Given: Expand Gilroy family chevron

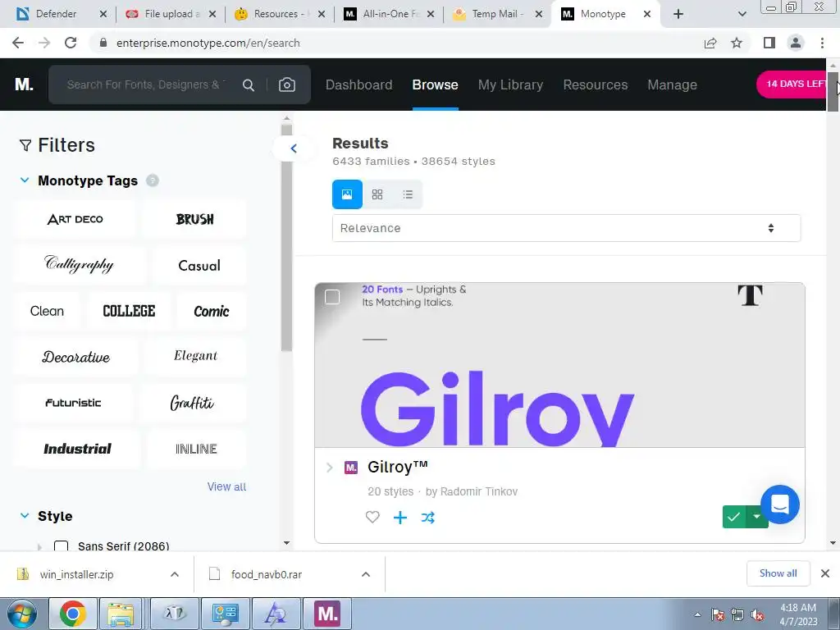Looking at the screenshot, I should coord(330,468).
